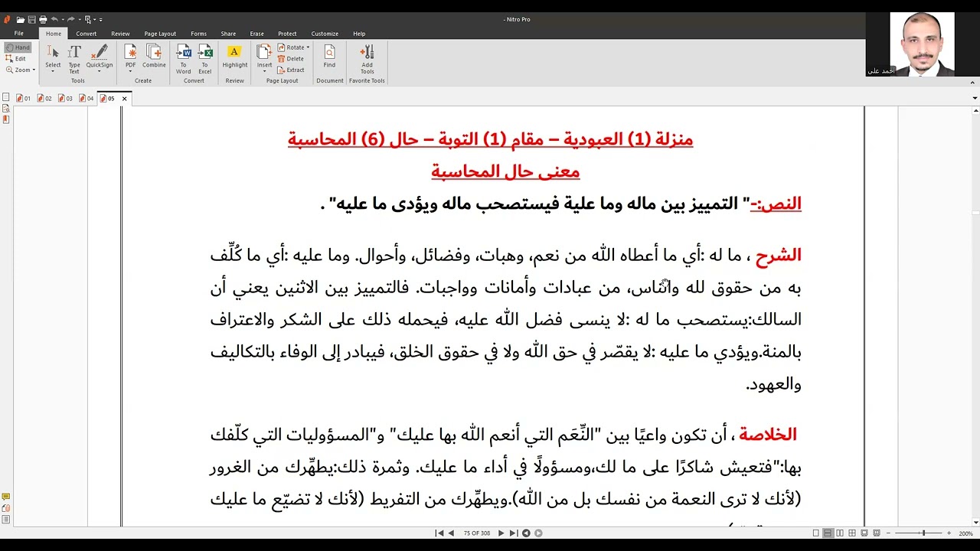Click the zoom in plus button
This screenshot has height=551, width=980.
(x=949, y=533)
